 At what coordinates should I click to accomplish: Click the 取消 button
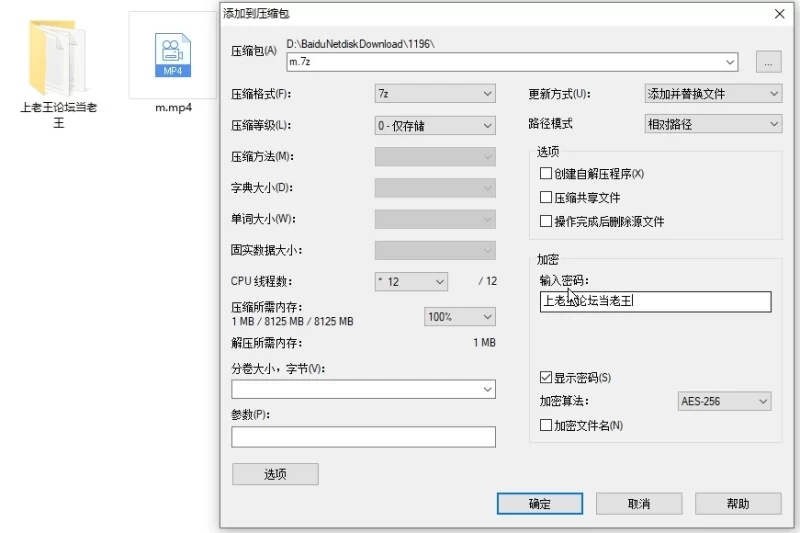639,504
